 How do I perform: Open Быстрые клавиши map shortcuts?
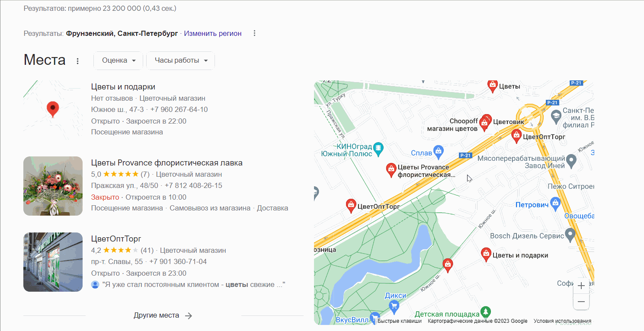click(399, 321)
